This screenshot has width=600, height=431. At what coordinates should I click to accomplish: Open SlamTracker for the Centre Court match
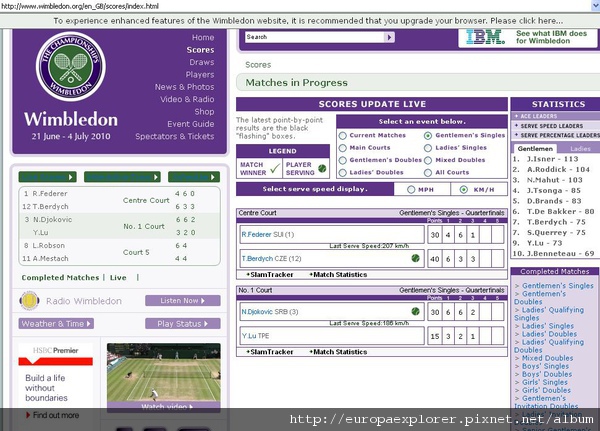coord(270,274)
